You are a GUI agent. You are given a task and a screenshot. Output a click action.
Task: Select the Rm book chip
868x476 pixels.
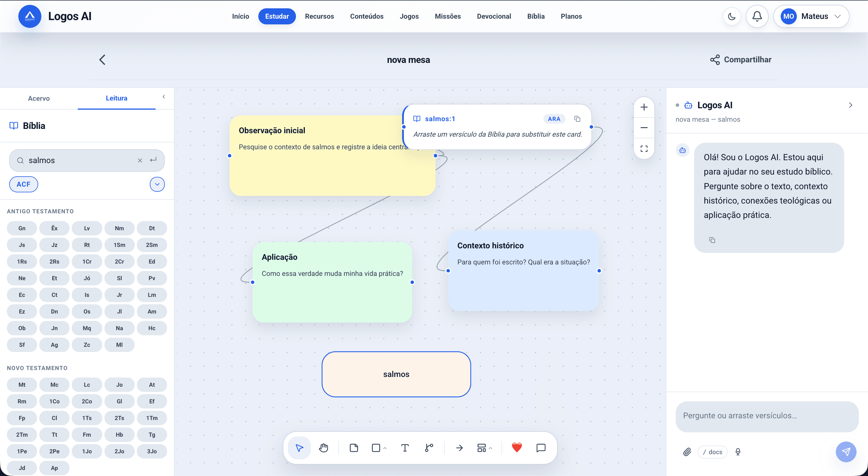coord(22,401)
